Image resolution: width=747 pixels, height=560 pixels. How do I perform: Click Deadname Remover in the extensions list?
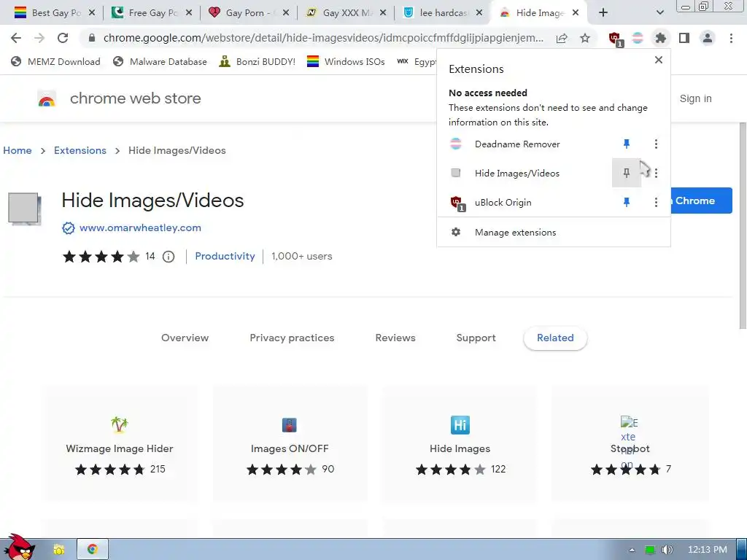[x=517, y=144]
